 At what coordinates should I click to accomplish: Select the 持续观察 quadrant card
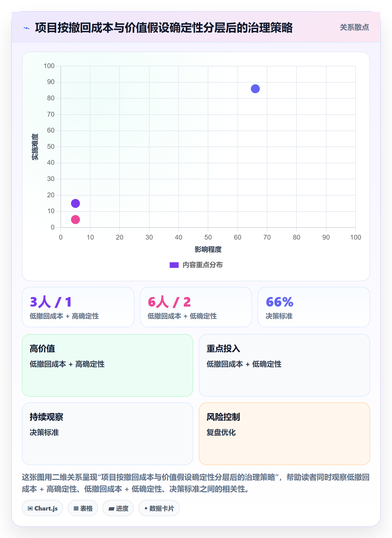(x=108, y=434)
